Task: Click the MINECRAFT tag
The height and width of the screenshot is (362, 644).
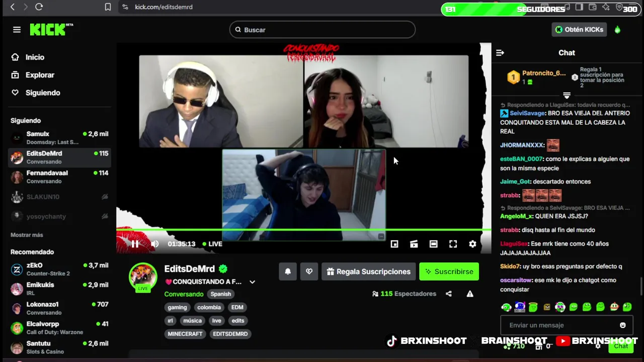Action: click(185, 334)
